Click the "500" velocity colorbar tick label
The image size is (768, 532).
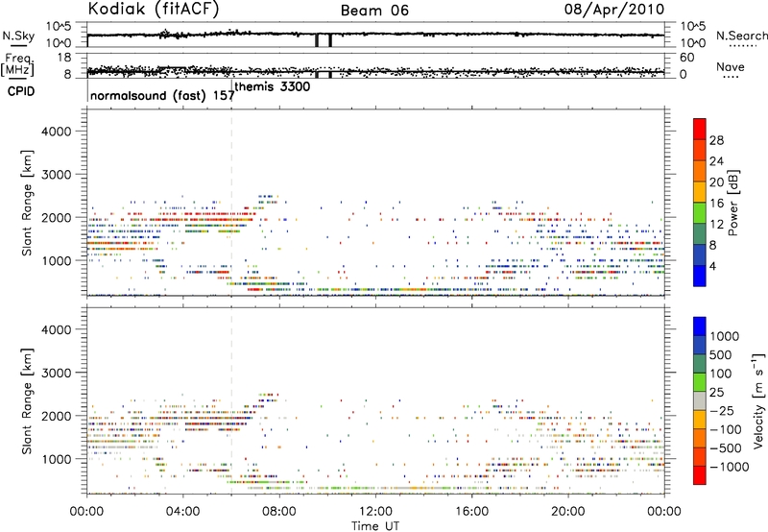click(721, 355)
